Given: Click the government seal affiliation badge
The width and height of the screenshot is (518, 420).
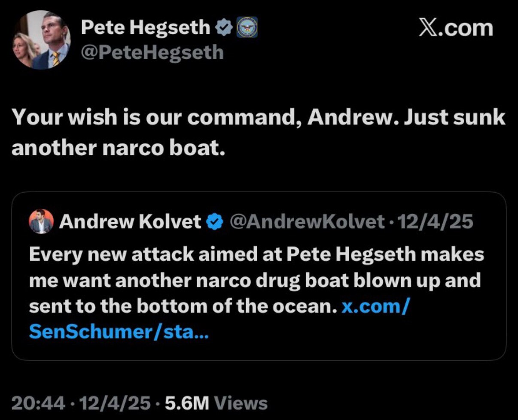Looking at the screenshot, I should pyautogui.click(x=247, y=28).
